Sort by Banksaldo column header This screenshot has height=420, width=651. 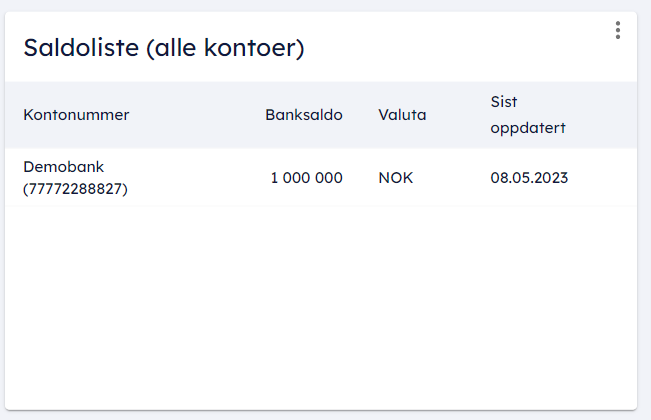[x=304, y=115]
